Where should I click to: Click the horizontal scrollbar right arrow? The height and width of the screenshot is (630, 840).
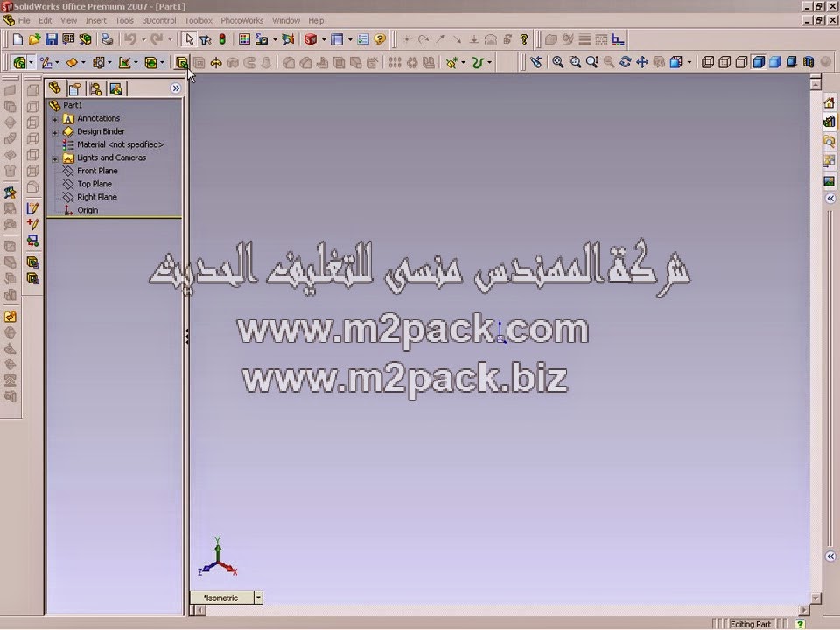pyautogui.click(x=803, y=610)
